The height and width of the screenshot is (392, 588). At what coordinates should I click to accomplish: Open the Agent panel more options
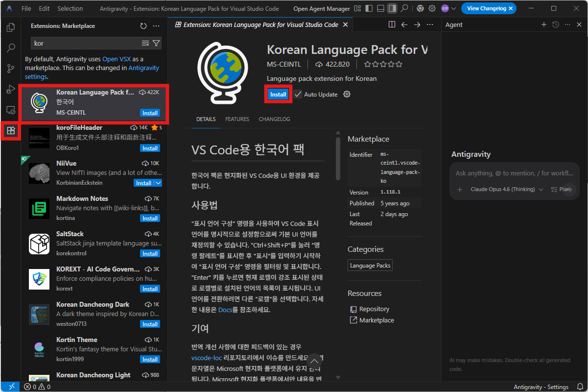(x=567, y=24)
